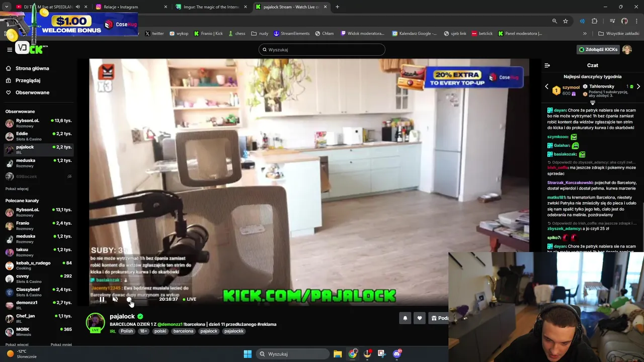Open demonzz1 channel in sidebar
Screen dimensions: 644x362
[38, 306]
